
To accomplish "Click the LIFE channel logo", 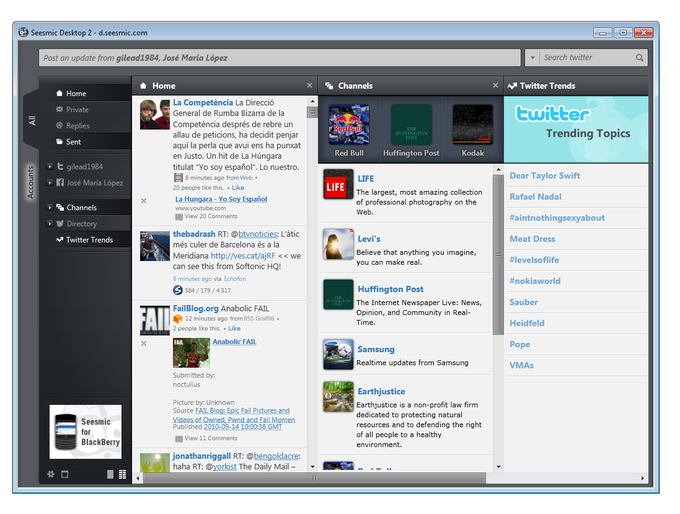I will [x=338, y=184].
